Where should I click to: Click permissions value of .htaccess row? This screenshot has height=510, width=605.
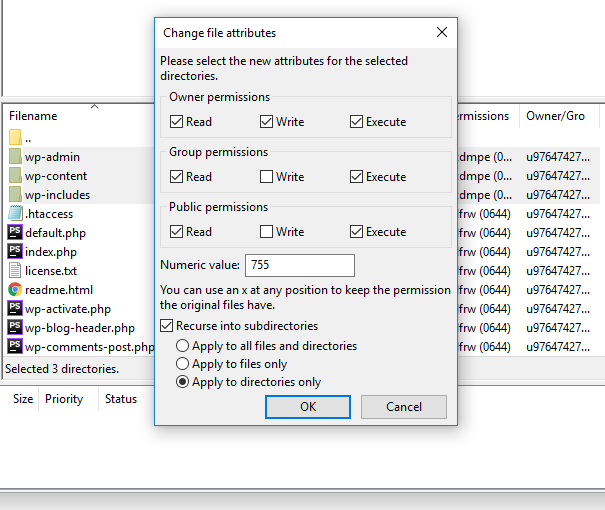click(484, 213)
